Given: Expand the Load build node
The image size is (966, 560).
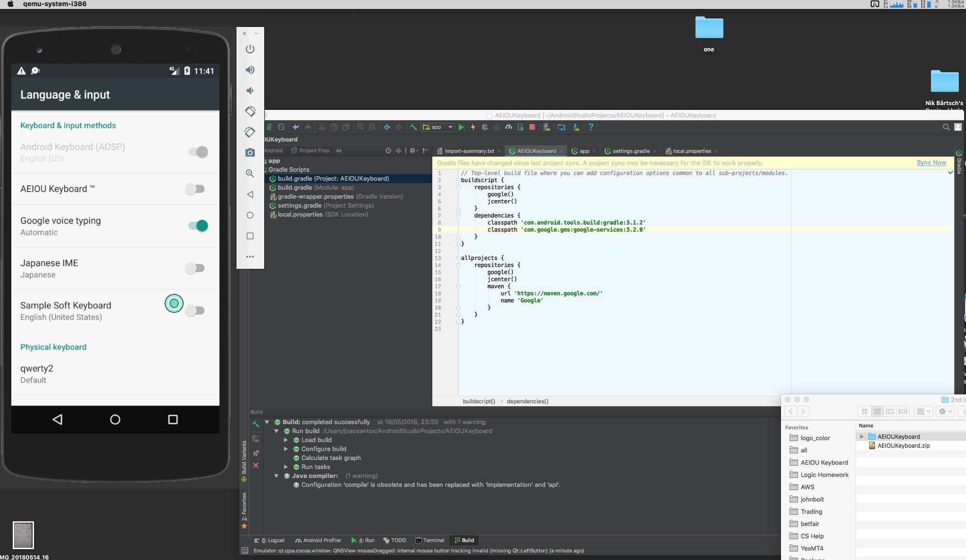Looking at the screenshot, I should 286,440.
